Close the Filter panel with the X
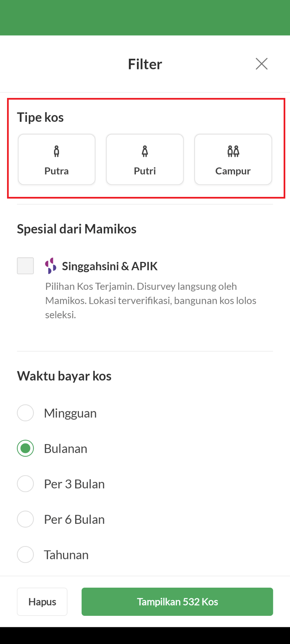This screenshot has width=290, height=644. click(x=261, y=64)
